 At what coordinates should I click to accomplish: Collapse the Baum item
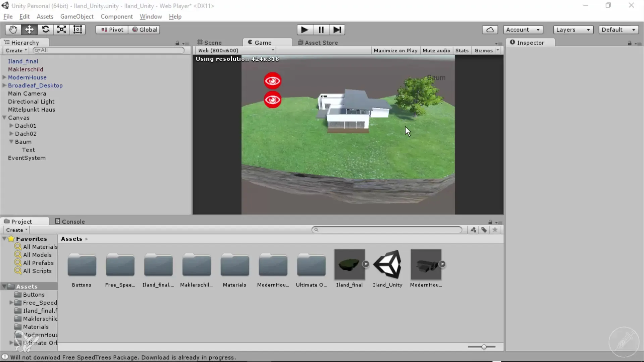11,141
